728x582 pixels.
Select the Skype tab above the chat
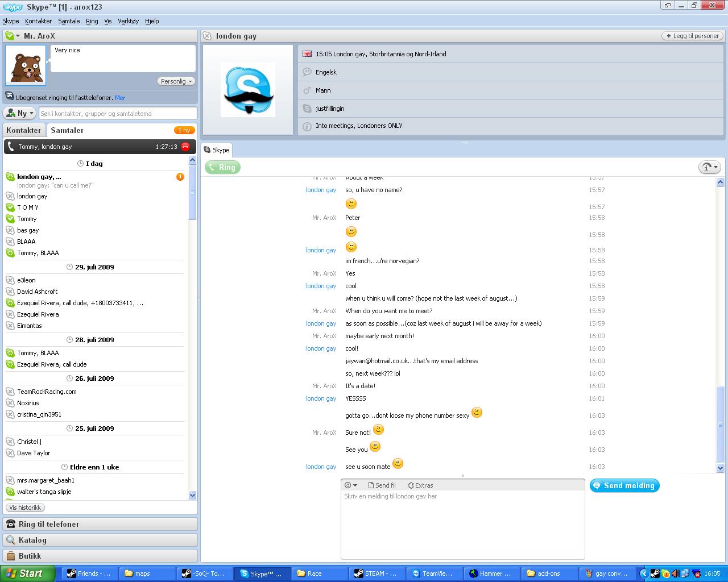coord(217,150)
